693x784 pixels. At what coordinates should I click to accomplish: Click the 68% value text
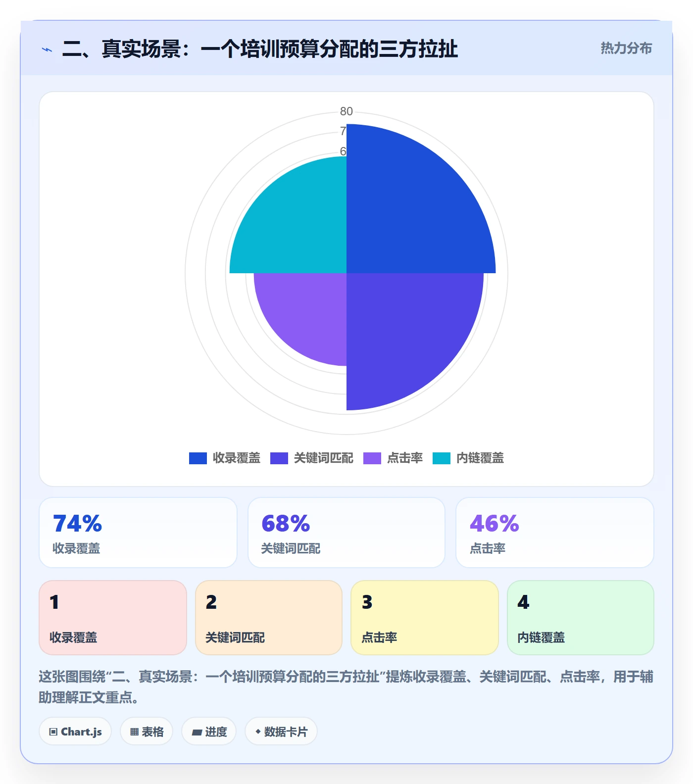(286, 523)
